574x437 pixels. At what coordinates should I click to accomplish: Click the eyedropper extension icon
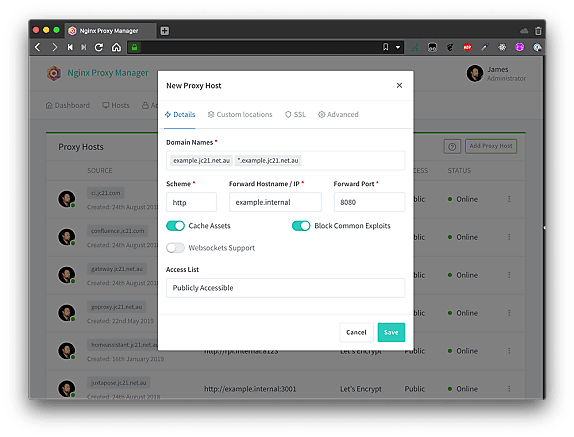[x=485, y=47]
